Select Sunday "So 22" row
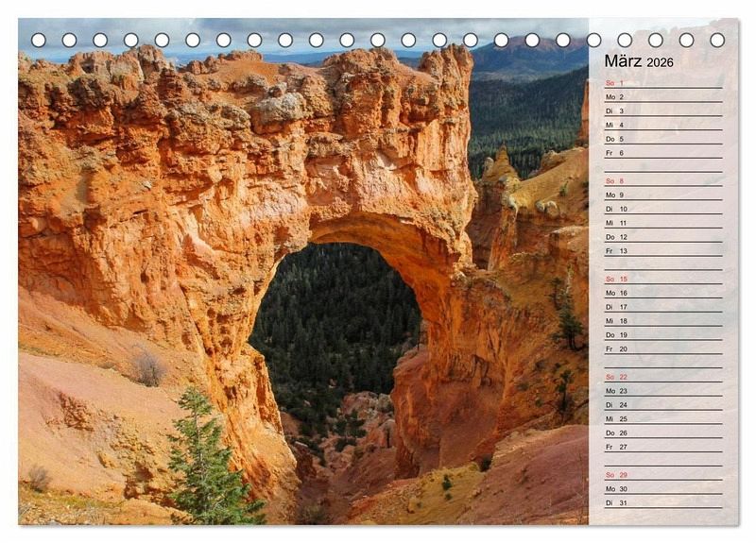756x543 pixels. (x=663, y=377)
